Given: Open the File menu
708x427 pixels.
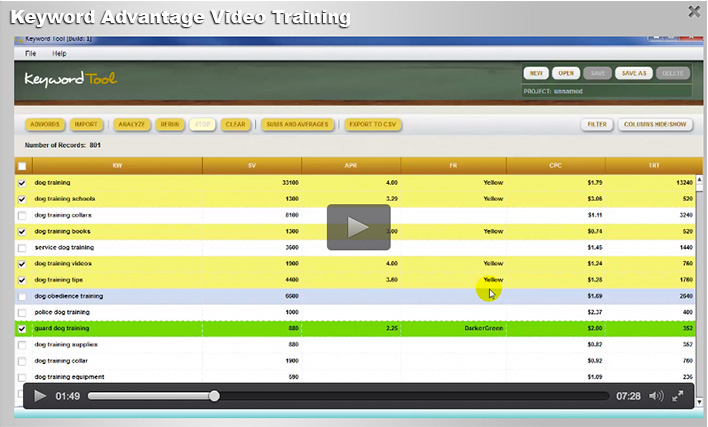Looking at the screenshot, I should (31, 53).
